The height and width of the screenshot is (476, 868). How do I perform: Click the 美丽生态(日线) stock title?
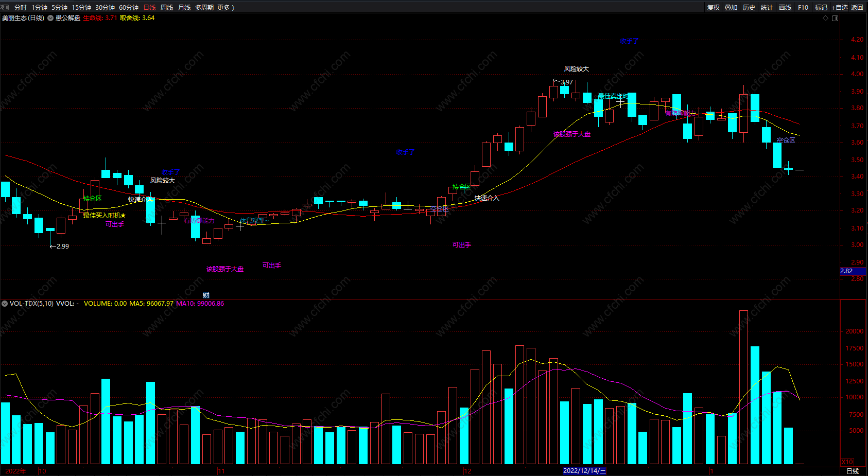point(23,18)
